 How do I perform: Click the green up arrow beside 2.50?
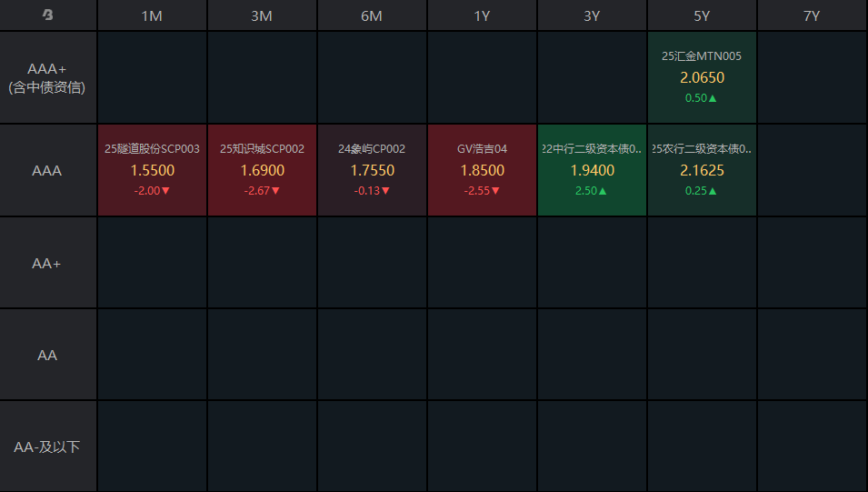(603, 191)
